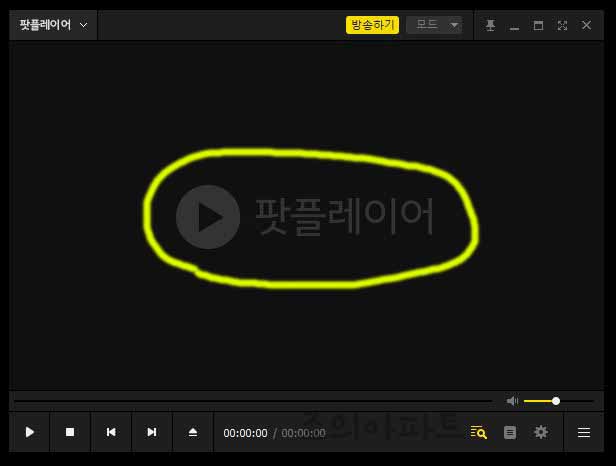
Task: Expand the 모드 dropdown
Action: point(434,25)
